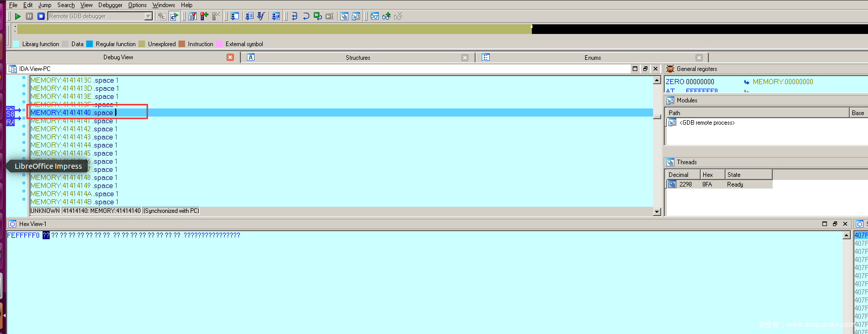This screenshot has height=334, width=868.
Task: Open the Windows menu
Action: coord(164,5)
